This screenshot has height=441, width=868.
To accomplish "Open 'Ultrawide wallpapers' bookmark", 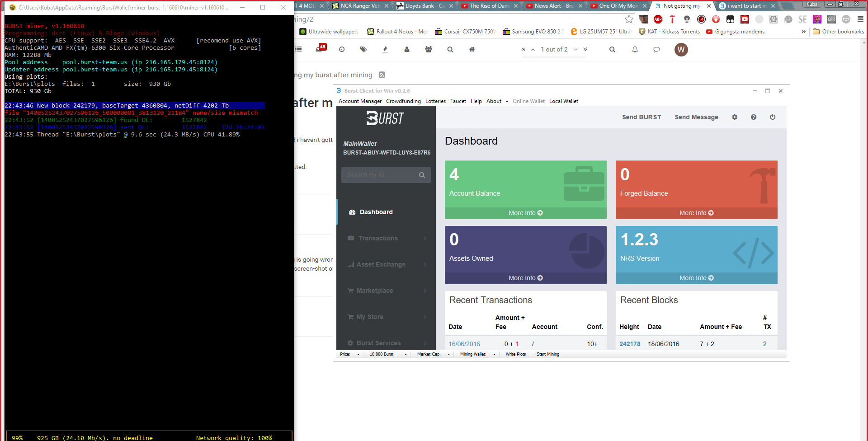I will coord(329,32).
